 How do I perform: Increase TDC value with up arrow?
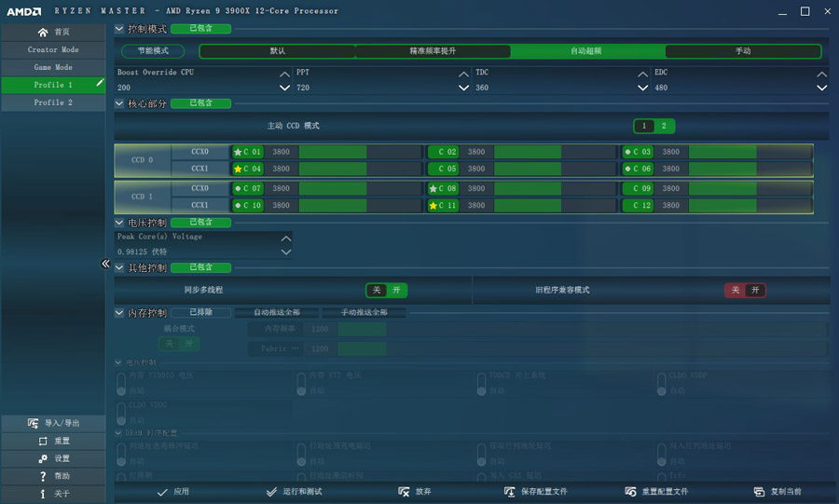tap(642, 75)
